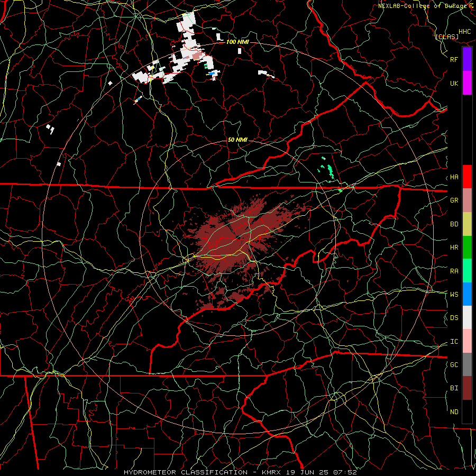Click the "HYDROMETEOR CLASSIFICATION" title text
476x476 pixels.
[186, 472]
